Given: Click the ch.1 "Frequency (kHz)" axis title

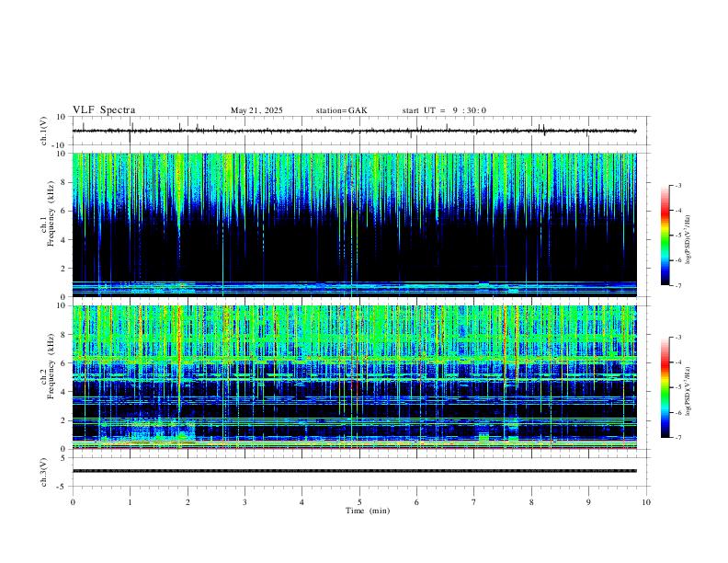Looking at the screenshot, I should 51,214.
